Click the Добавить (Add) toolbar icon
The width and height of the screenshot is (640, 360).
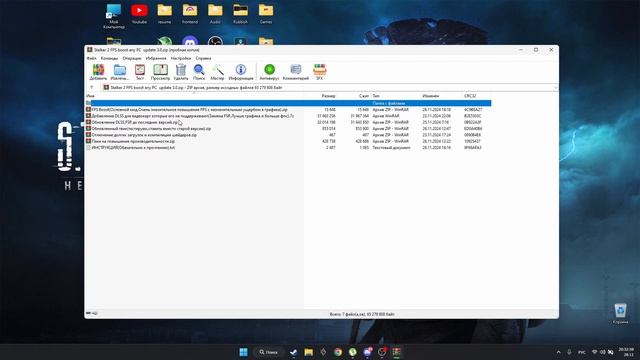point(98,72)
